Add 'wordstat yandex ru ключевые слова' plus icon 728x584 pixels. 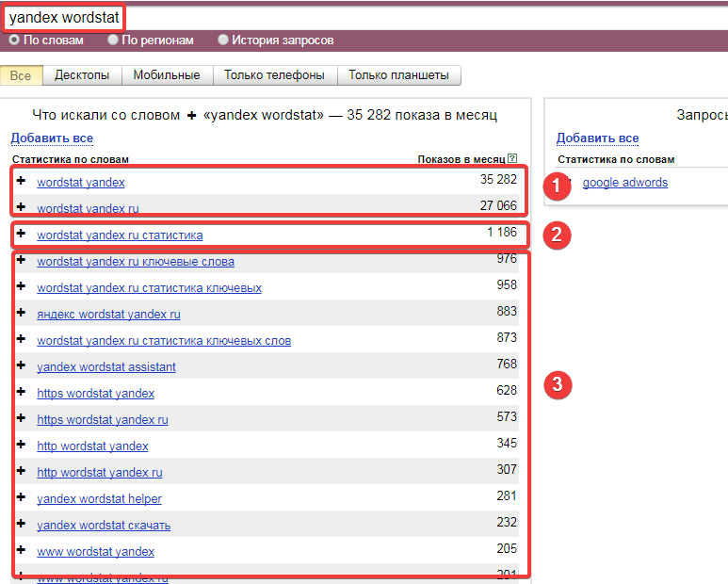[21, 260]
